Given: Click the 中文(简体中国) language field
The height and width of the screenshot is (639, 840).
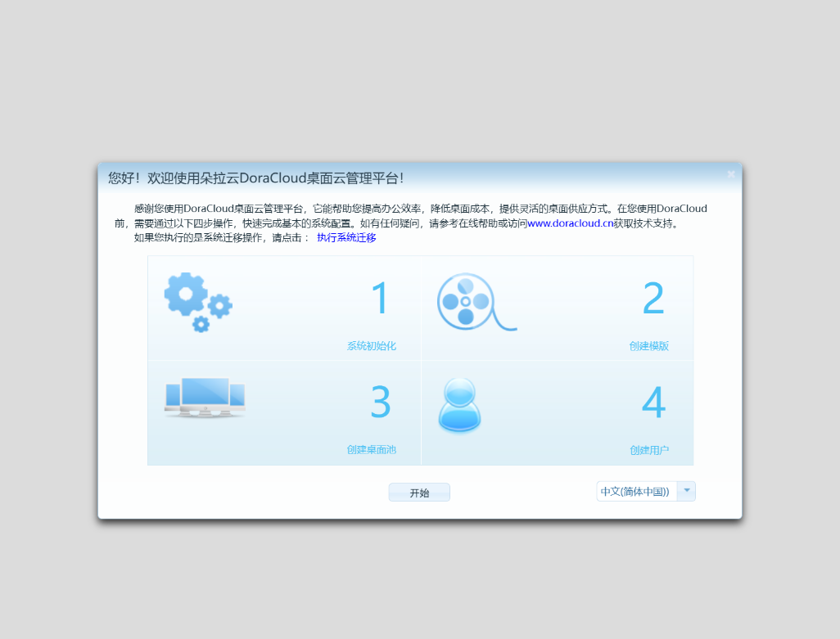Looking at the screenshot, I should click(636, 491).
